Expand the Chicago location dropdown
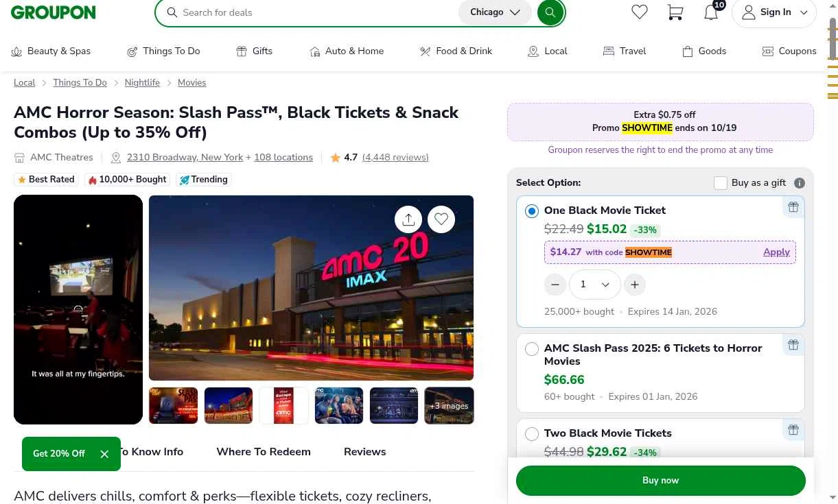 [495, 12]
